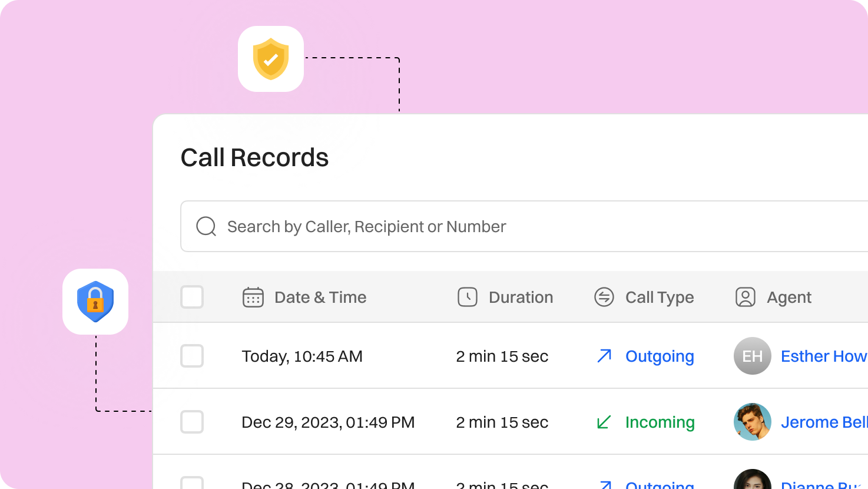Viewport: 868px width, 489px height.
Task: Click the clock icon beside Duration
Action: pyautogui.click(x=467, y=298)
